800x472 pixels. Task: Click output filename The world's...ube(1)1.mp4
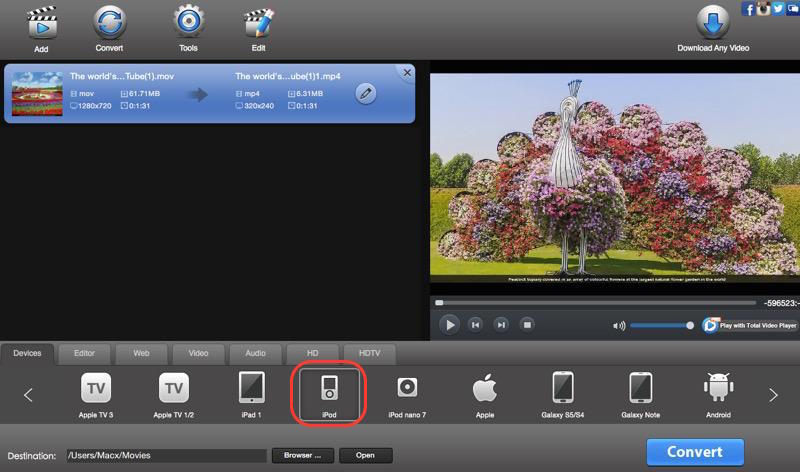(x=288, y=77)
